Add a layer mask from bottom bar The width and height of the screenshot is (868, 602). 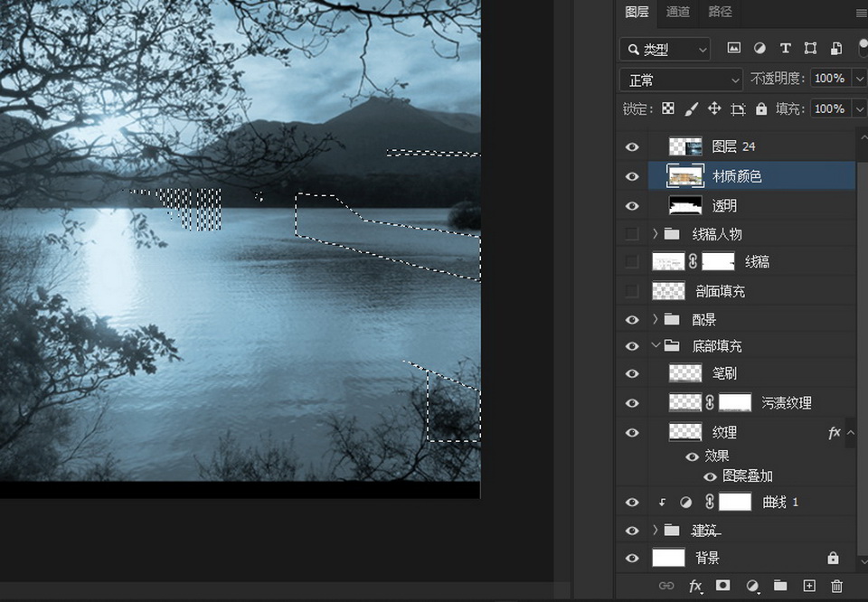[722, 586]
